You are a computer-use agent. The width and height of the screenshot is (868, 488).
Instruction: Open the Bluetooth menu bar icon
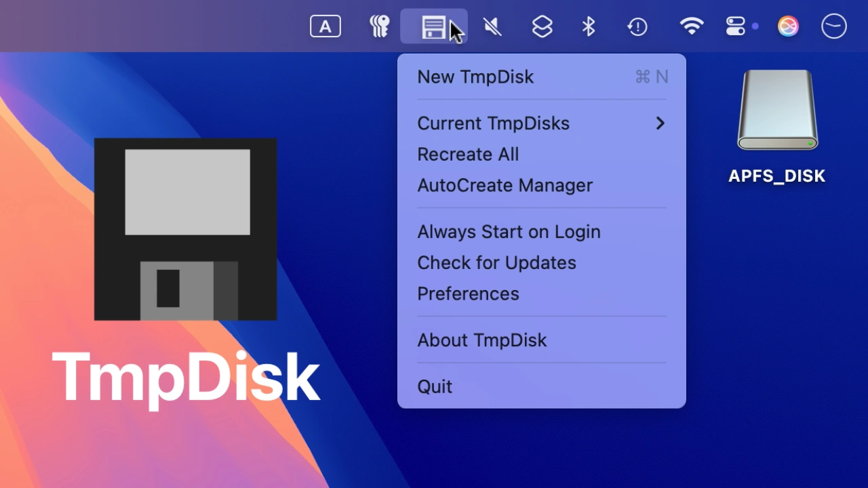pyautogui.click(x=589, y=26)
